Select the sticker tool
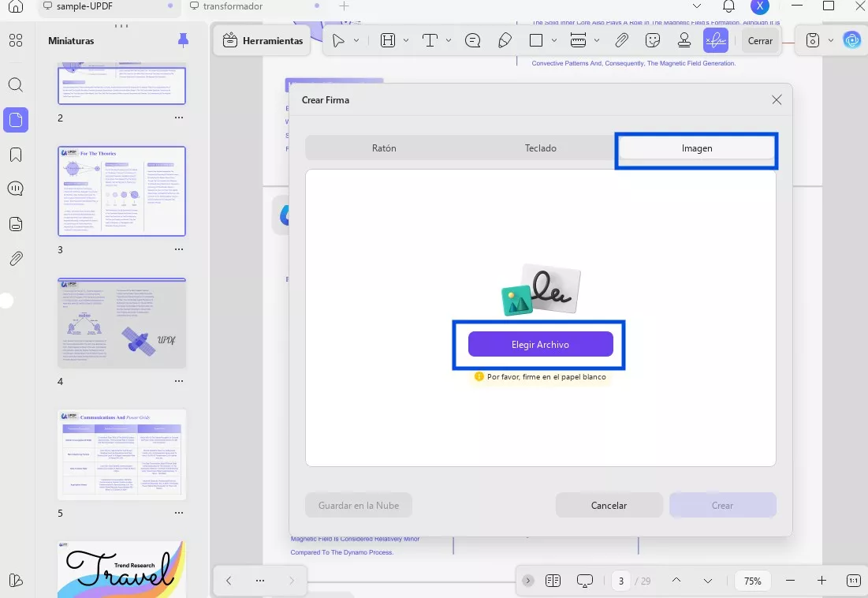The image size is (868, 598). pos(654,40)
